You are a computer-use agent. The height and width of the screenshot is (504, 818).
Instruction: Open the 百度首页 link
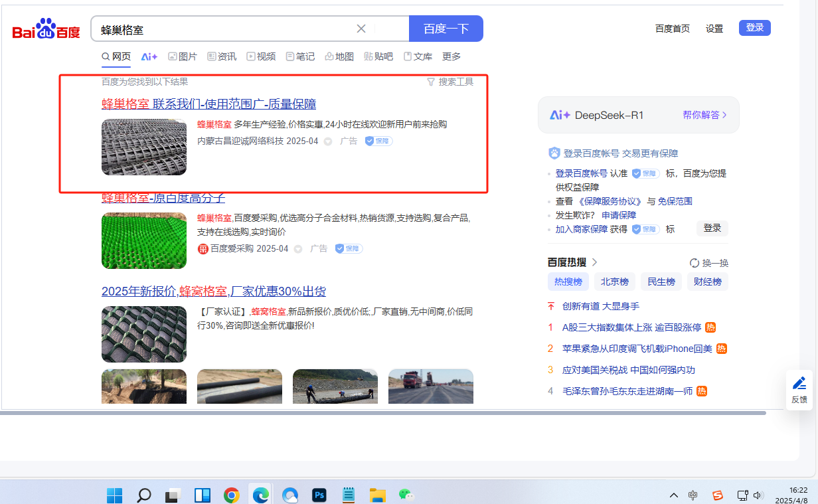[673, 29]
